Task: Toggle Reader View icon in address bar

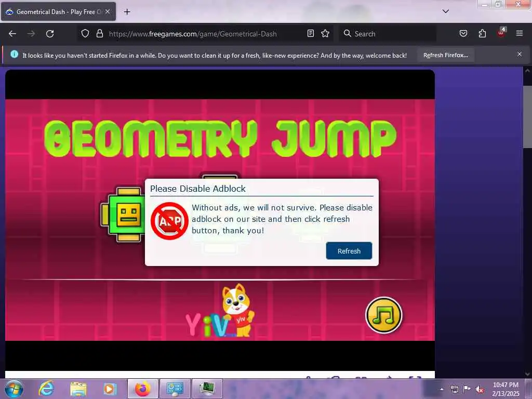Action: pyautogui.click(x=311, y=34)
